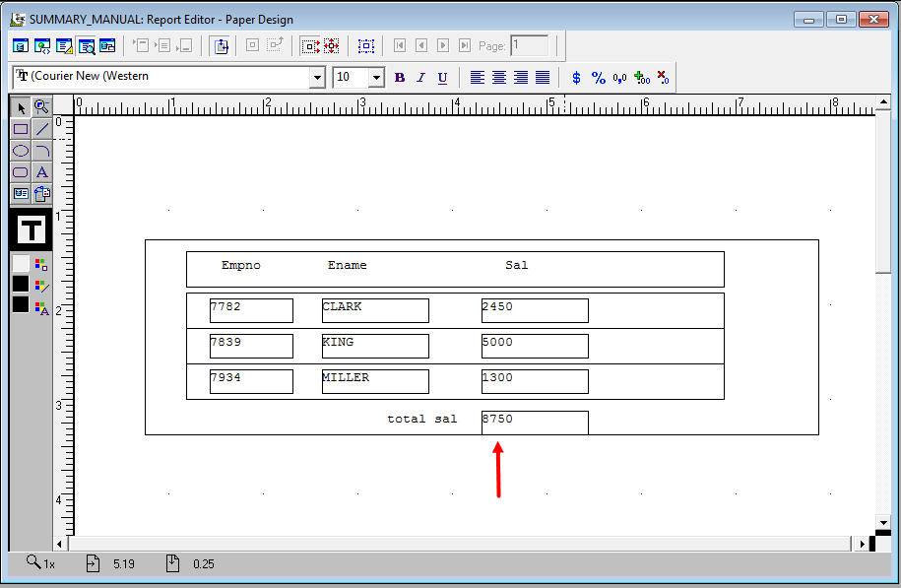Open the Courier New font dropdown
Viewport: 901px width, 588px height.
point(317,78)
